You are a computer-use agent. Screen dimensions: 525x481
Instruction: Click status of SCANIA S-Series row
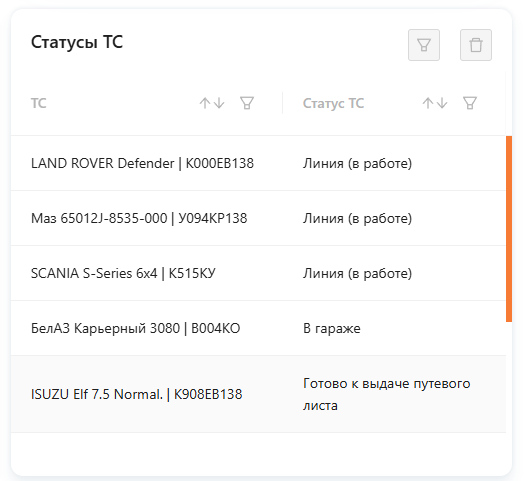pos(357,273)
